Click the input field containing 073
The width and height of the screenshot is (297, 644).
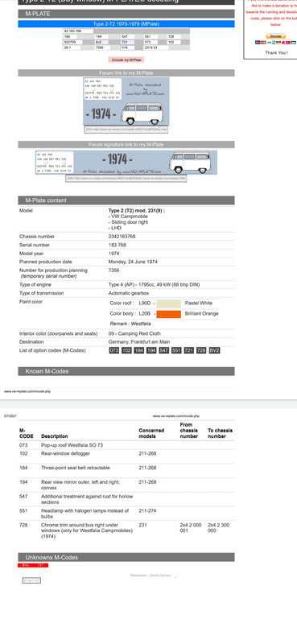coord(150,43)
